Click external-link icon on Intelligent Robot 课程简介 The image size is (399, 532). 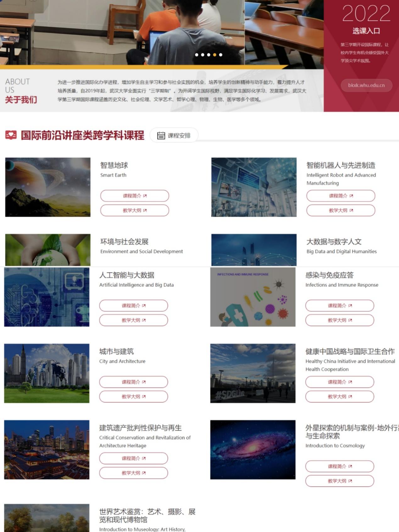(351, 196)
